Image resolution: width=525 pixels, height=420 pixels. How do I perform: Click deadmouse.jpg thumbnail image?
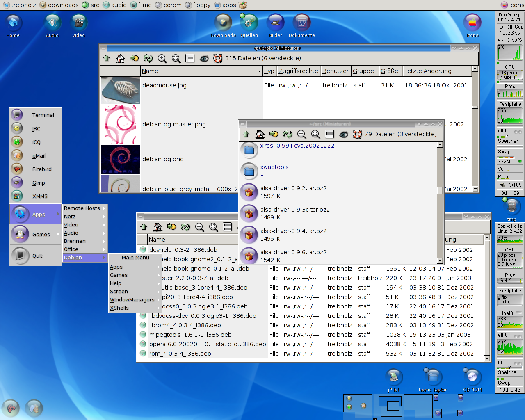point(120,90)
